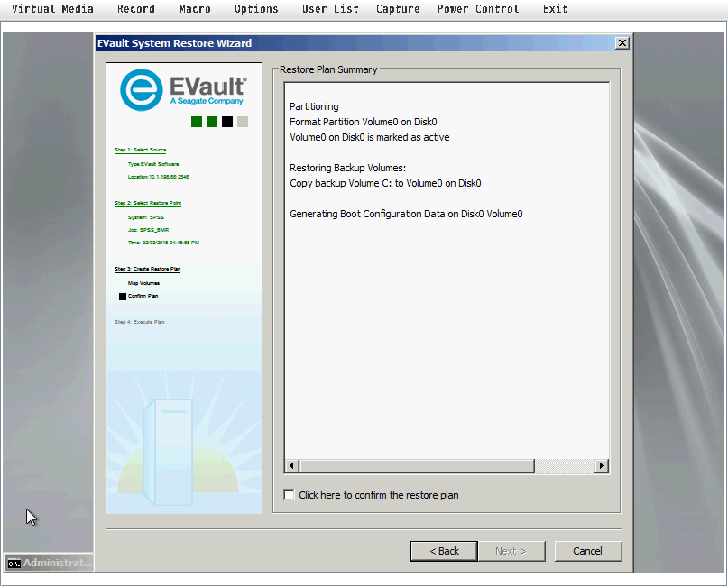
Task: Click the Confirm Plan sub-step text
Action: pos(143,296)
